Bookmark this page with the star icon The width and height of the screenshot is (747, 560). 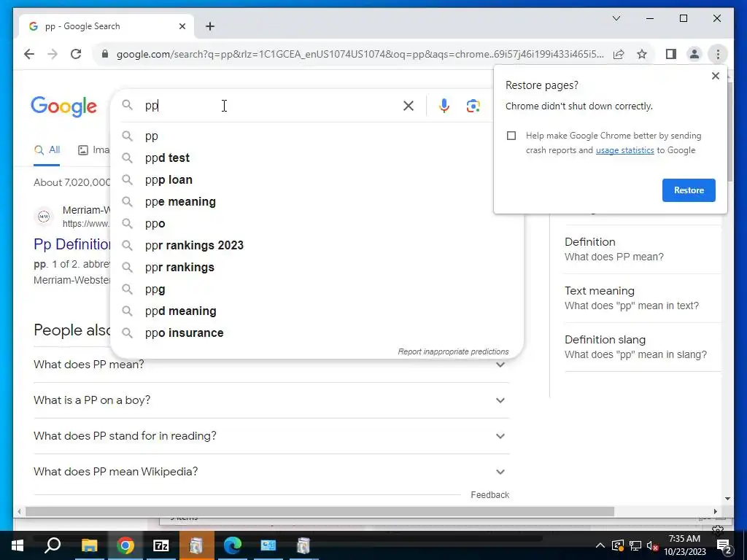642,54
